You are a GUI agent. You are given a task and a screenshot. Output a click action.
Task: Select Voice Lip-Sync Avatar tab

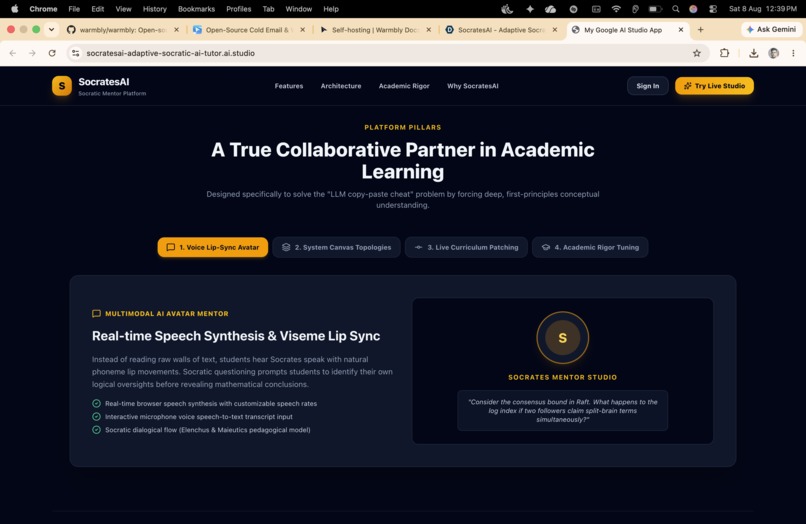point(213,247)
